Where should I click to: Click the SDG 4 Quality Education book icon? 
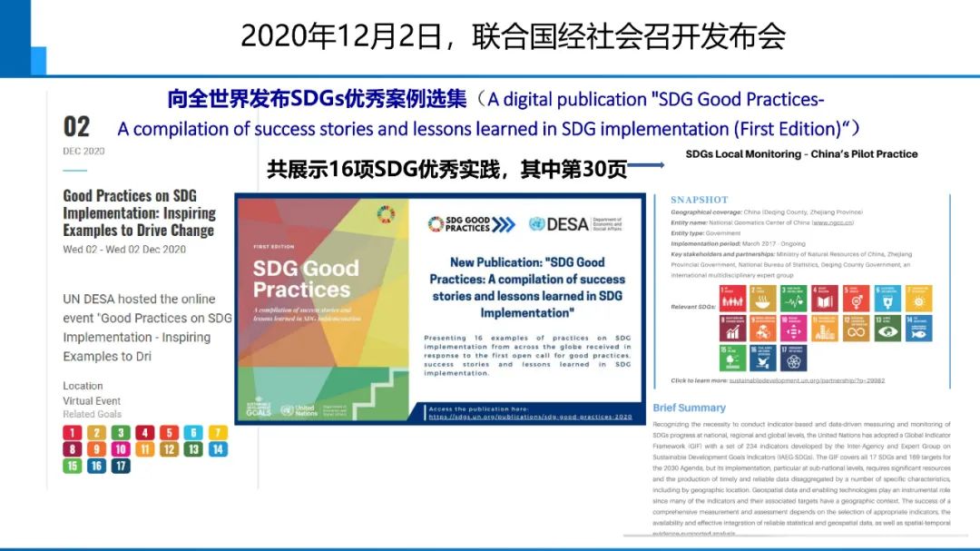click(824, 298)
